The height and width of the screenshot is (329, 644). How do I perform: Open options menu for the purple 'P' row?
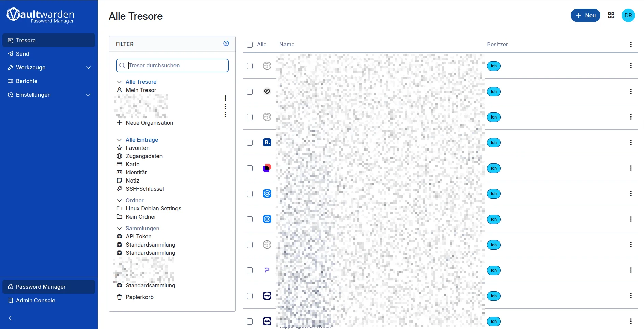pyautogui.click(x=631, y=270)
